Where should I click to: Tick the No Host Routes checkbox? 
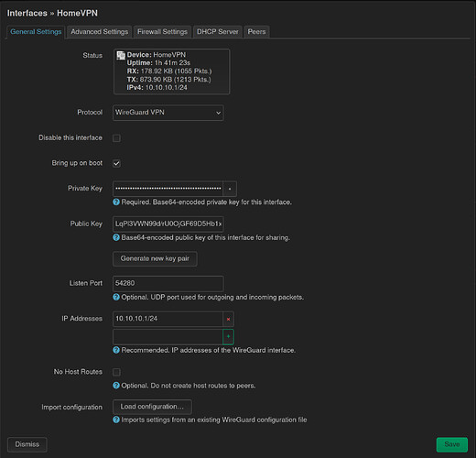116,372
